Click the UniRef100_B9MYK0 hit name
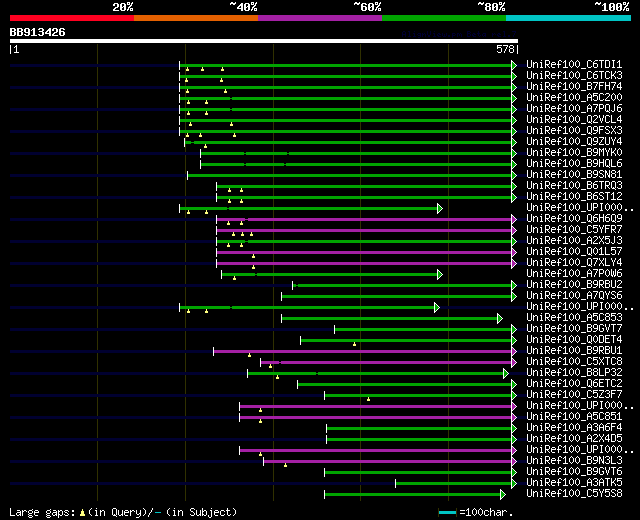 click(574, 153)
